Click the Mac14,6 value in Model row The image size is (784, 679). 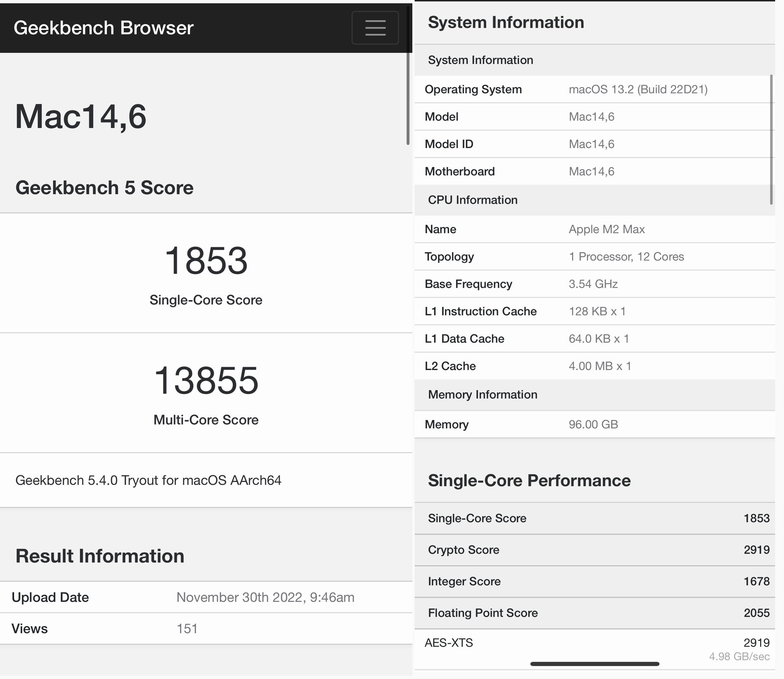(x=592, y=117)
